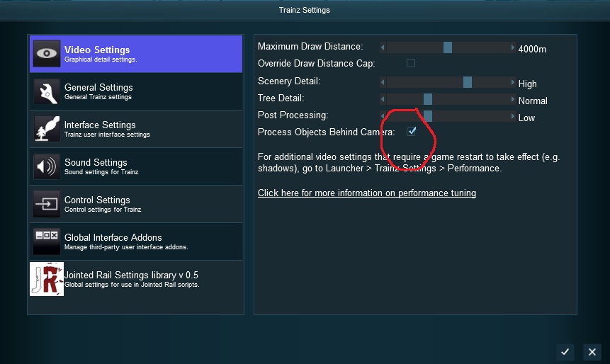
Task: Click the Jointed Rail library logo
Action: (x=47, y=279)
